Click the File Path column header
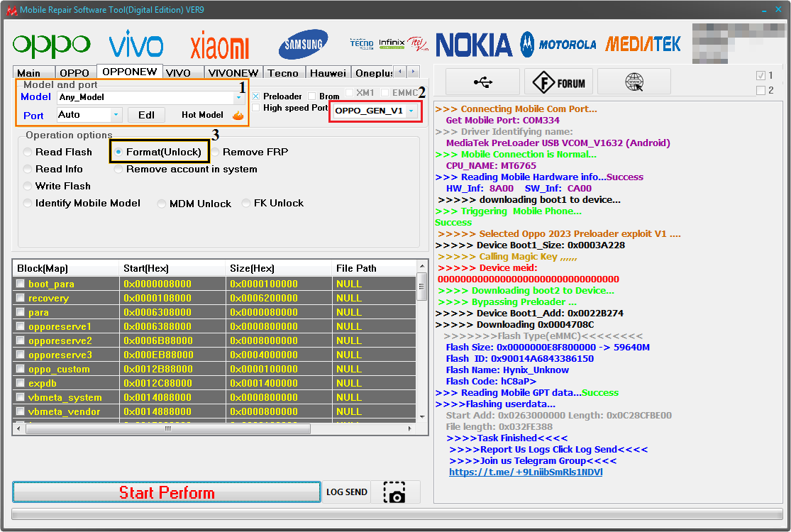Viewport: 791px width, 532px height. click(375, 268)
